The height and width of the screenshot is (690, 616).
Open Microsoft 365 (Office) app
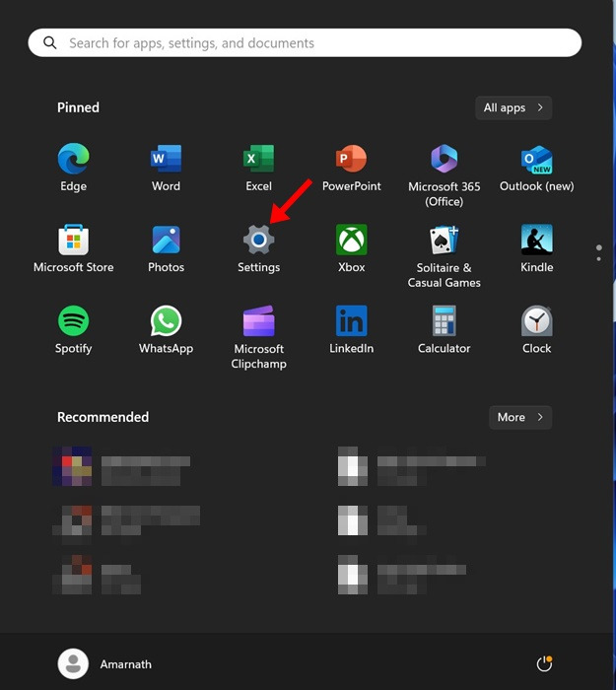444,175
